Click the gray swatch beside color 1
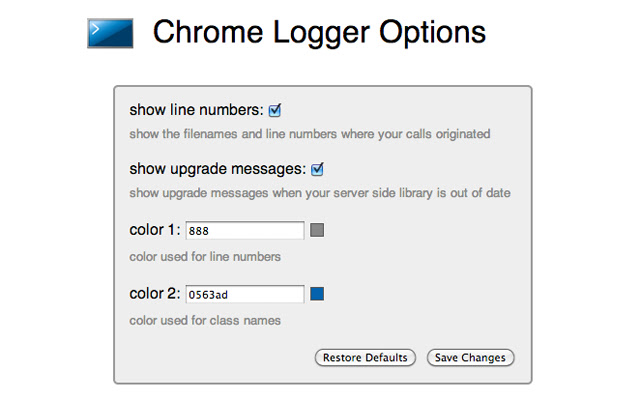640x400 pixels. coord(318,231)
